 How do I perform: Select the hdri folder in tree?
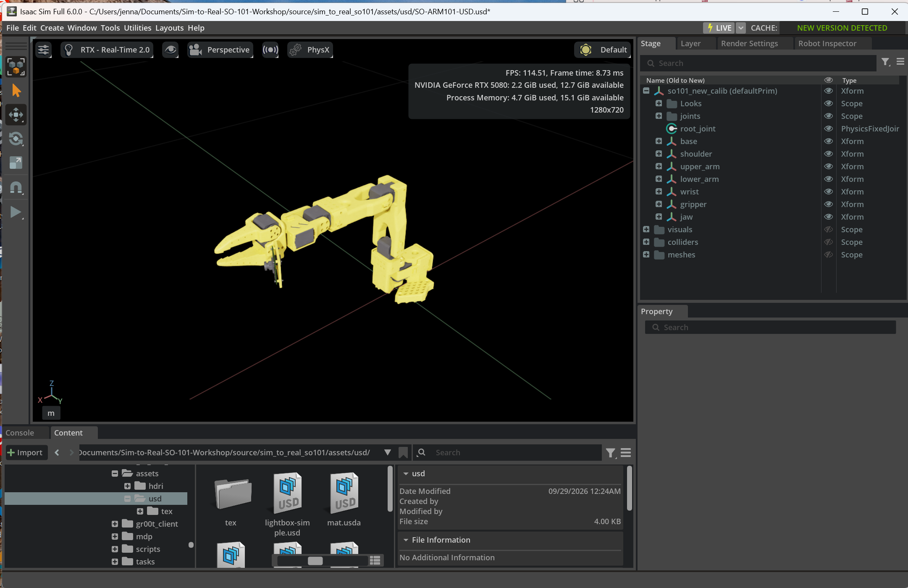(x=156, y=486)
